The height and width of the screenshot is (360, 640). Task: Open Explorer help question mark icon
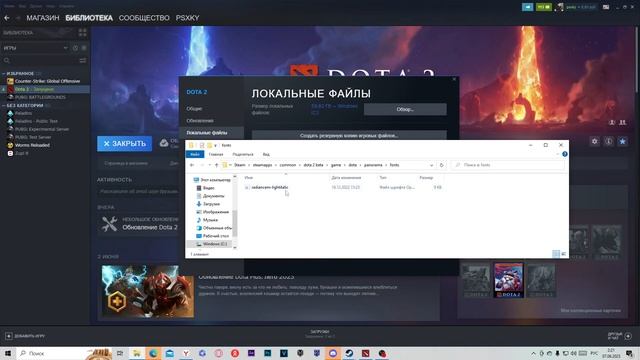click(564, 154)
